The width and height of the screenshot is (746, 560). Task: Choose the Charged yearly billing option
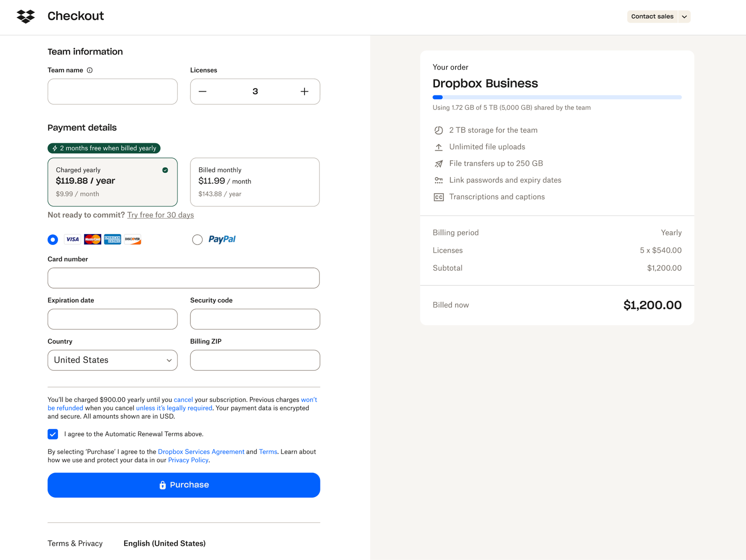[112, 182]
